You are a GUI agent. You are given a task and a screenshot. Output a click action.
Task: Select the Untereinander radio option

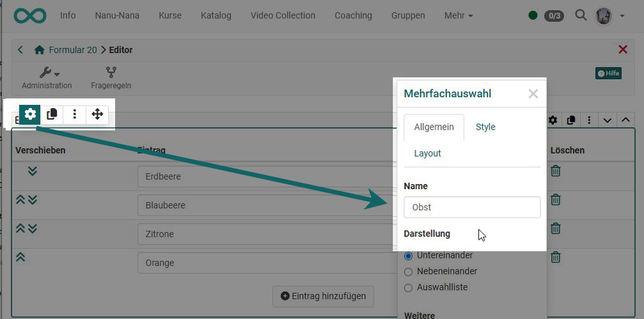tap(409, 256)
